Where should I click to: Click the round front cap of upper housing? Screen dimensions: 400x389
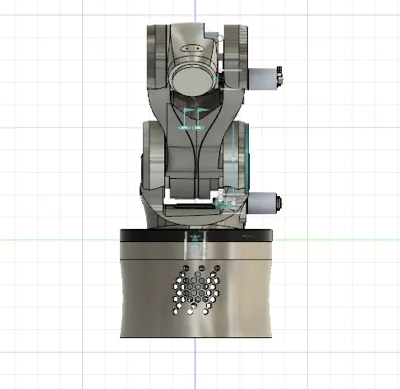pyautogui.click(x=194, y=80)
